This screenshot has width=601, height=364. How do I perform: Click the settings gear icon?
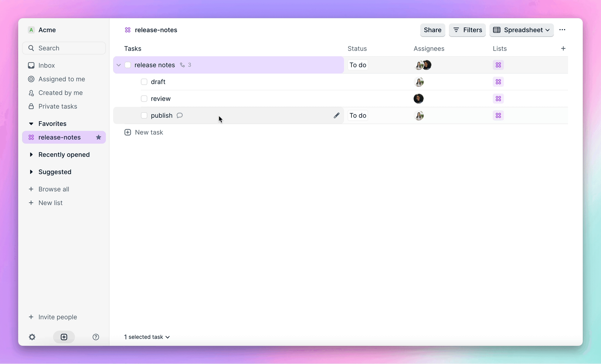click(32, 337)
